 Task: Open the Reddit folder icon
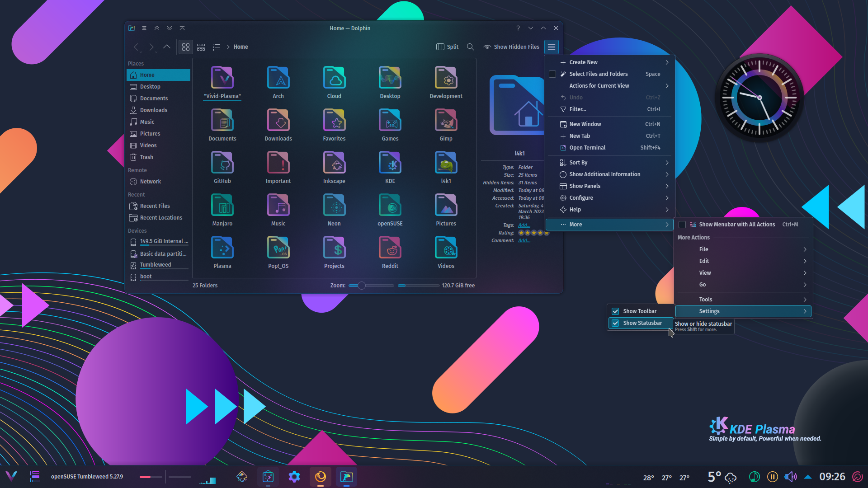390,248
